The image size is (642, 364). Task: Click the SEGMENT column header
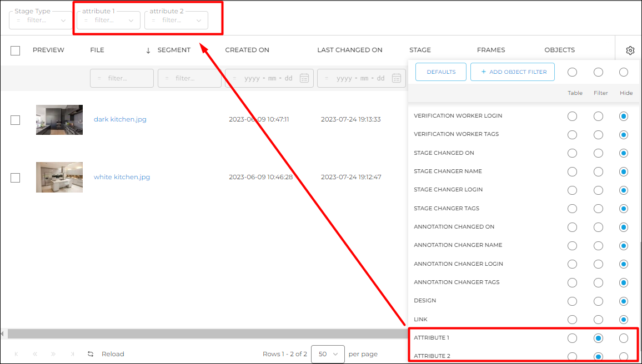point(174,50)
